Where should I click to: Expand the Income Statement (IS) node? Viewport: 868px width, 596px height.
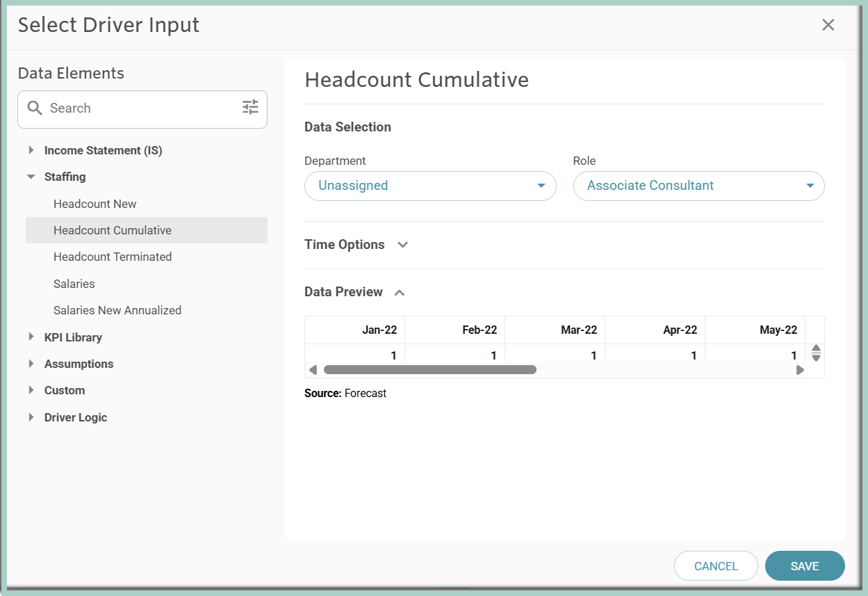point(31,150)
